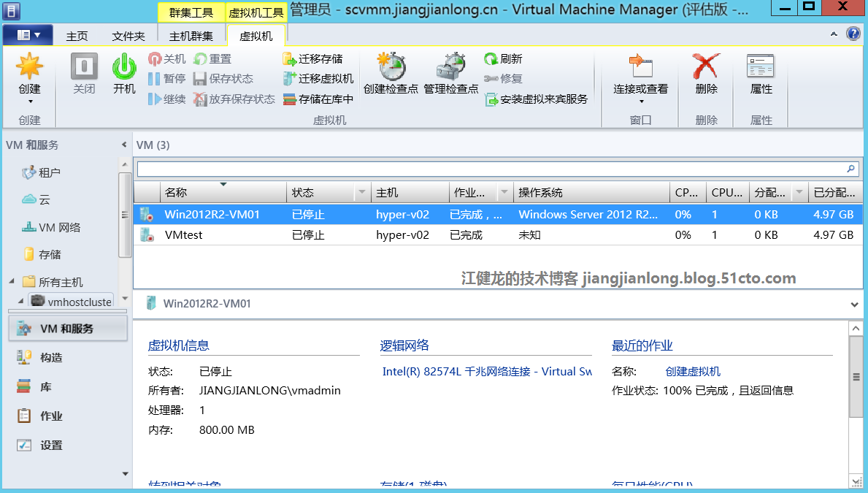This screenshot has width=868, height=493.
Task: Open the 状态 column filter dropdown
Action: (362, 192)
